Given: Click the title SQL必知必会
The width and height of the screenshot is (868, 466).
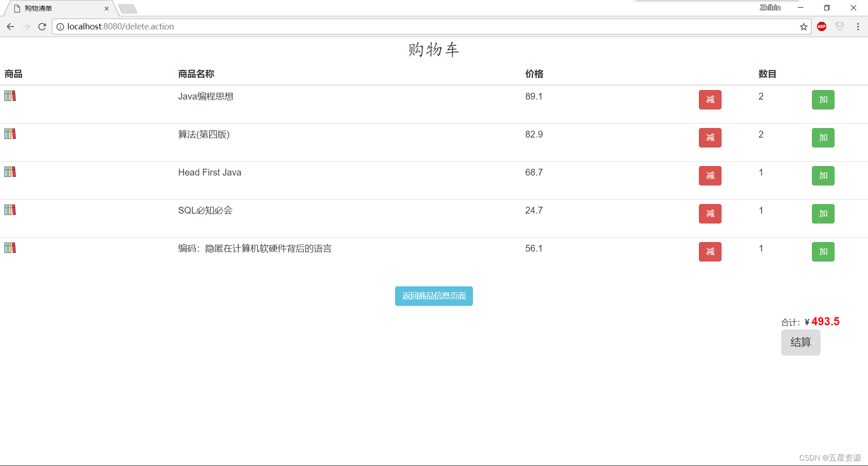Looking at the screenshot, I should tap(205, 210).
